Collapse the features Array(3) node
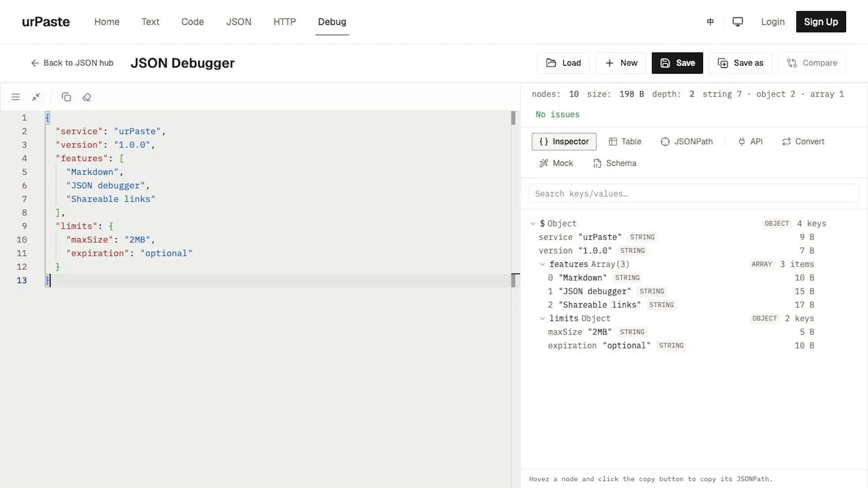The height and width of the screenshot is (488, 868). tap(542, 264)
